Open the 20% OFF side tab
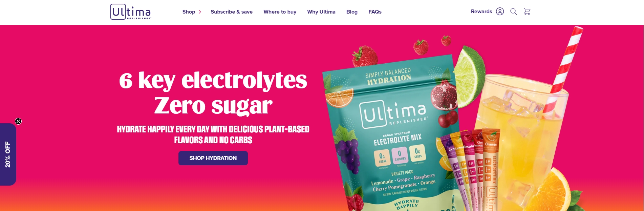This screenshot has width=644, height=211. click(8, 154)
